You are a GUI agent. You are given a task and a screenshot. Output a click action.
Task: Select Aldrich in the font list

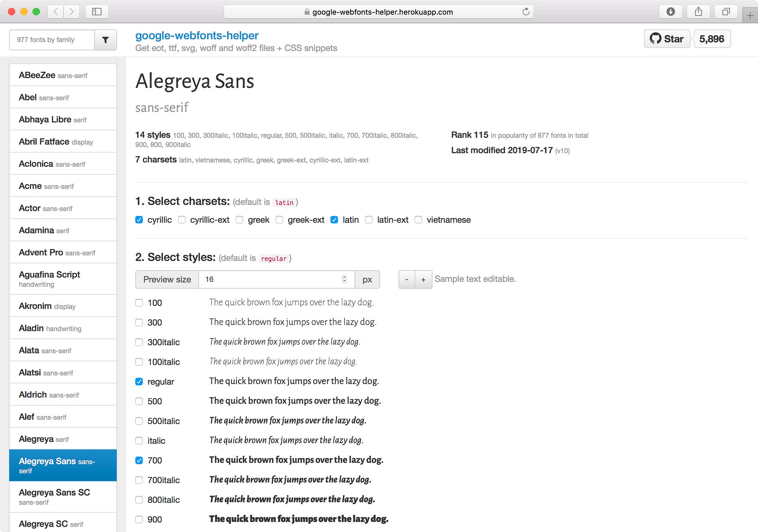[63, 394]
